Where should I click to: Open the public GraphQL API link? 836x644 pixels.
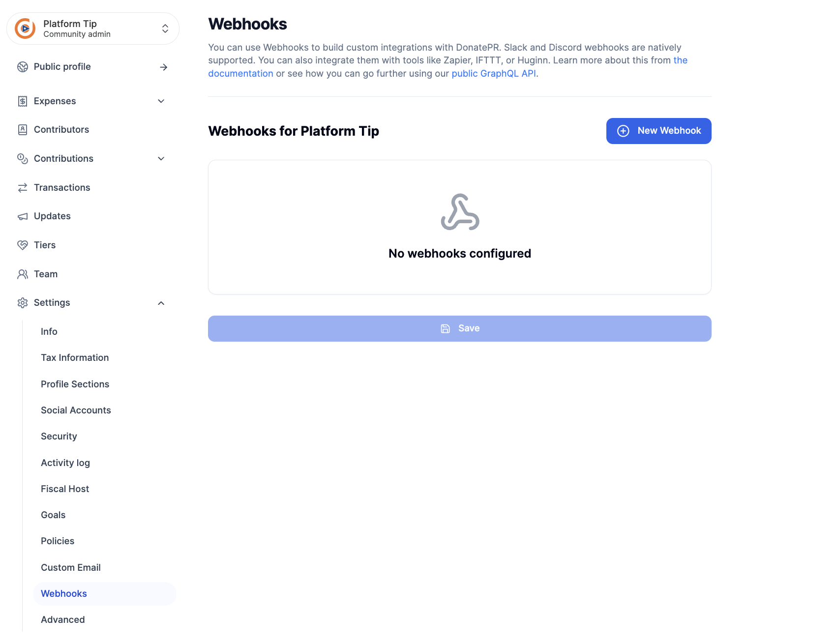(x=494, y=74)
